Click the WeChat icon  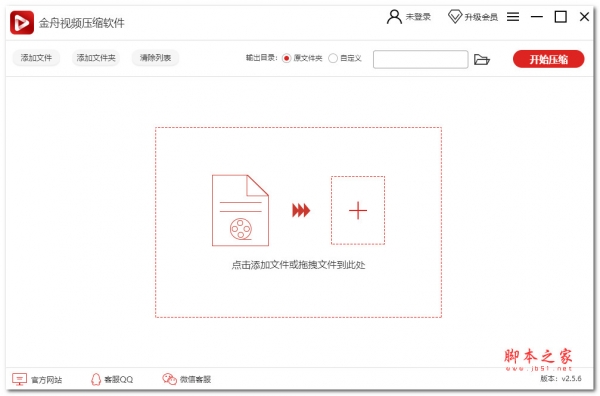(169, 379)
